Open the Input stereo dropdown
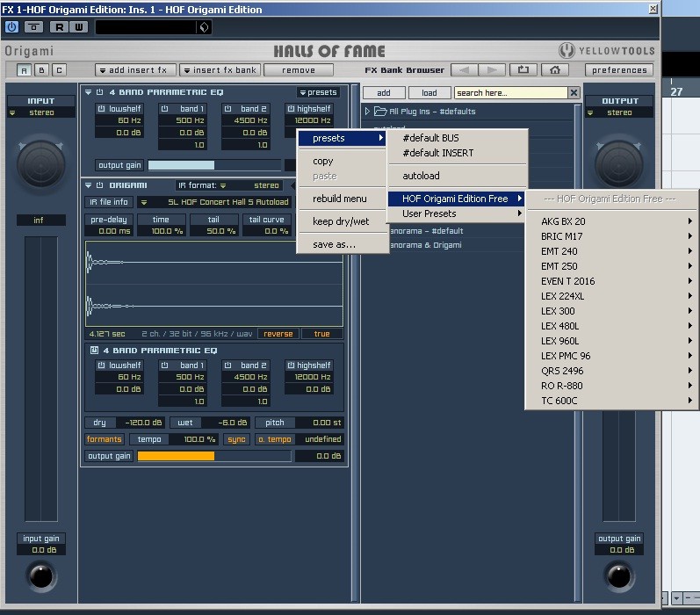Viewport: 700px width, 615px height. (41, 112)
